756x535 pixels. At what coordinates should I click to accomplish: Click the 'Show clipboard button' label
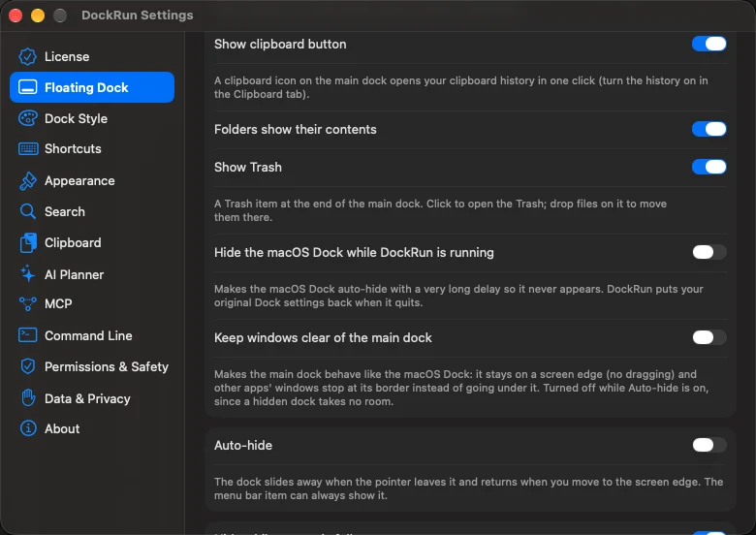280,44
